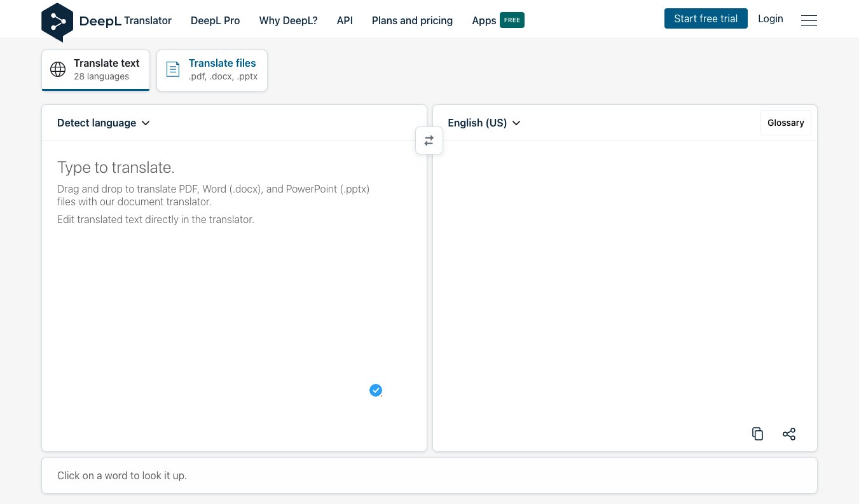Click the Start free trial button
Screen dimensions: 859x504
point(706,18)
